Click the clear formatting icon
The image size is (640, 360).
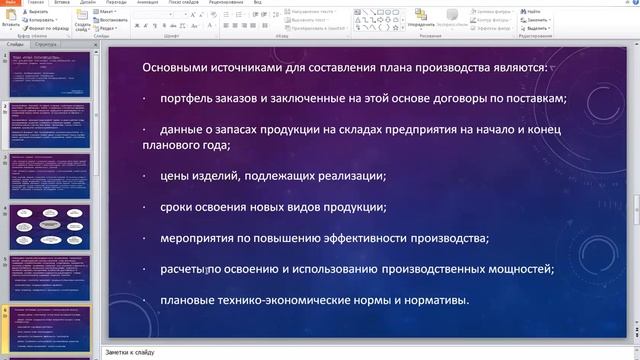(x=213, y=15)
